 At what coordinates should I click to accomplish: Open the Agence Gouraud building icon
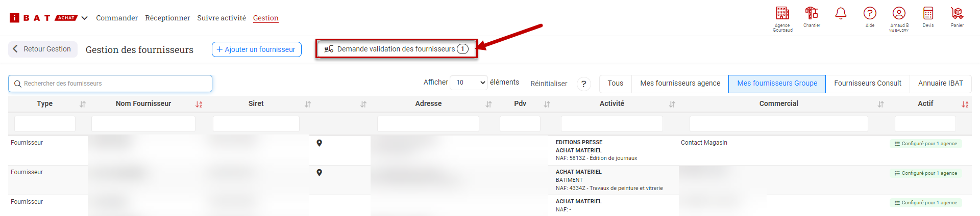click(x=782, y=13)
